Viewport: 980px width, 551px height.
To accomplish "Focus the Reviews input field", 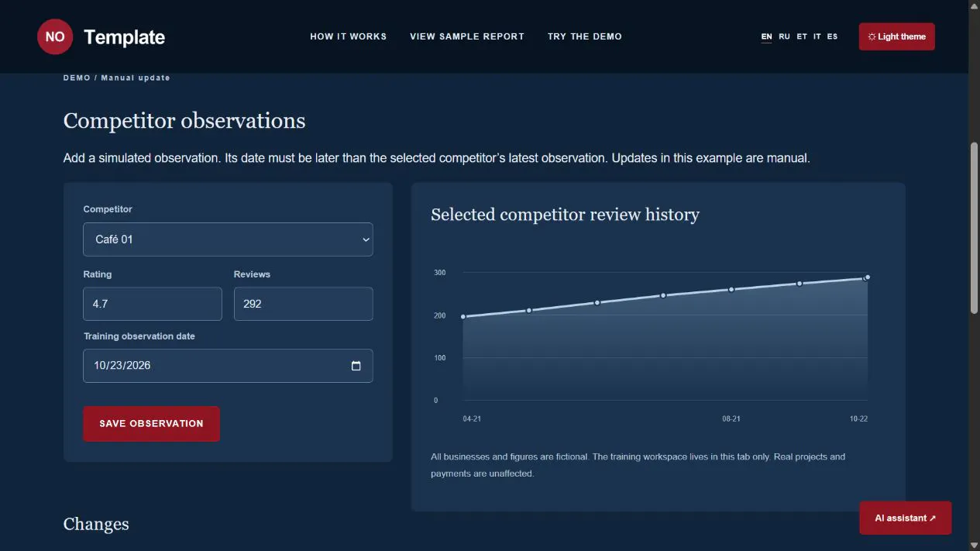I will tap(304, 304).
